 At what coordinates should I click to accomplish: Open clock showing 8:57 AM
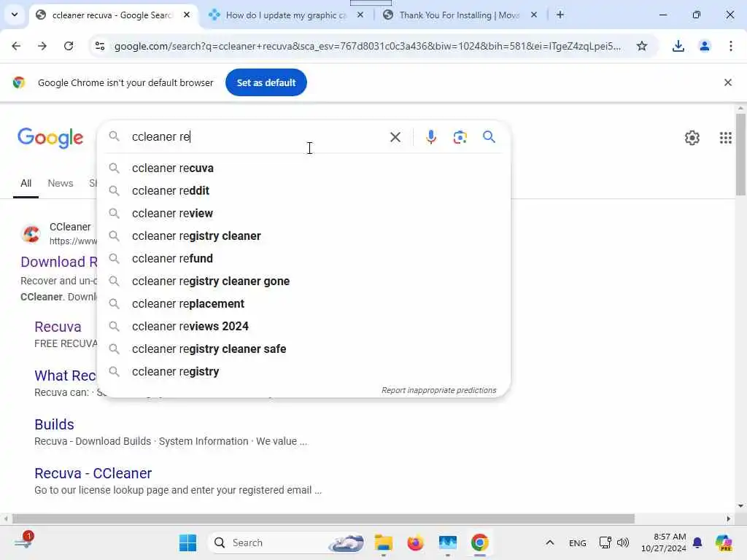point(664,542)
